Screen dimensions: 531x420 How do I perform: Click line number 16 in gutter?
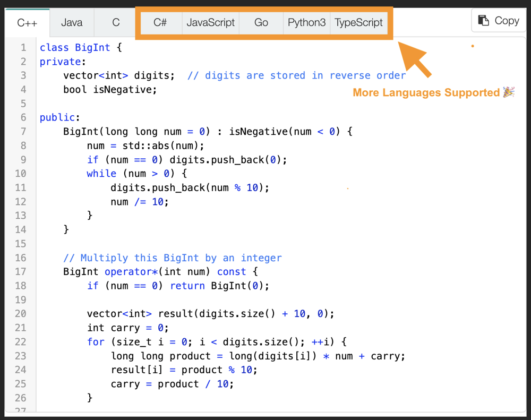click(x=21, y=258)
